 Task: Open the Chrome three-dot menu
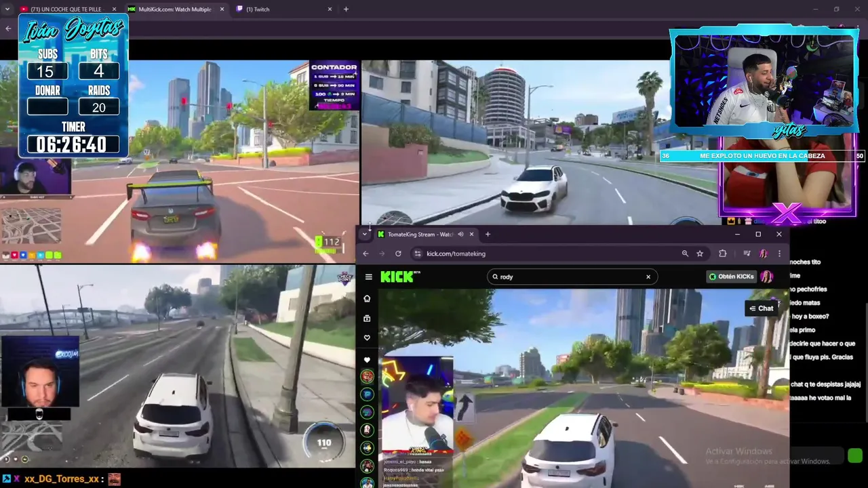(x=779, y=253)
